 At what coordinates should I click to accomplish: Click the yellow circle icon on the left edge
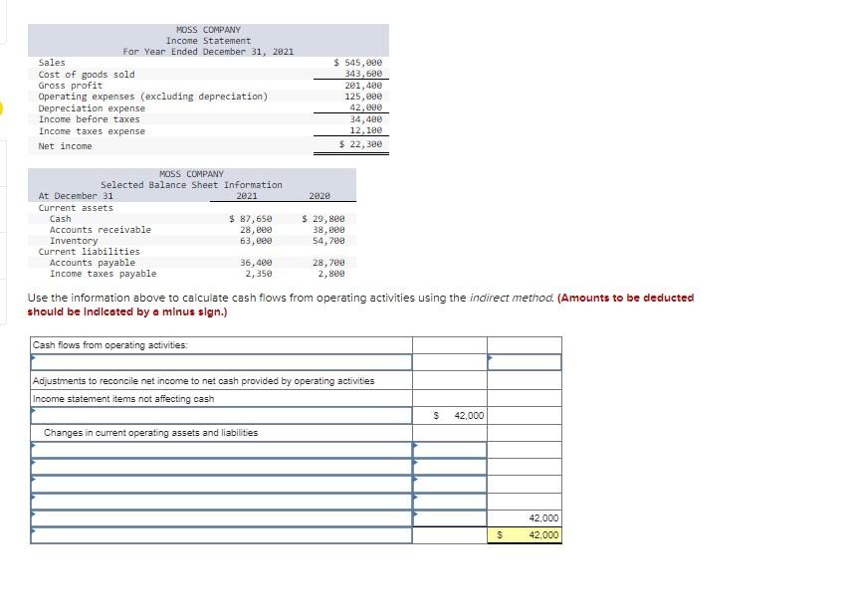click(3, 109)
